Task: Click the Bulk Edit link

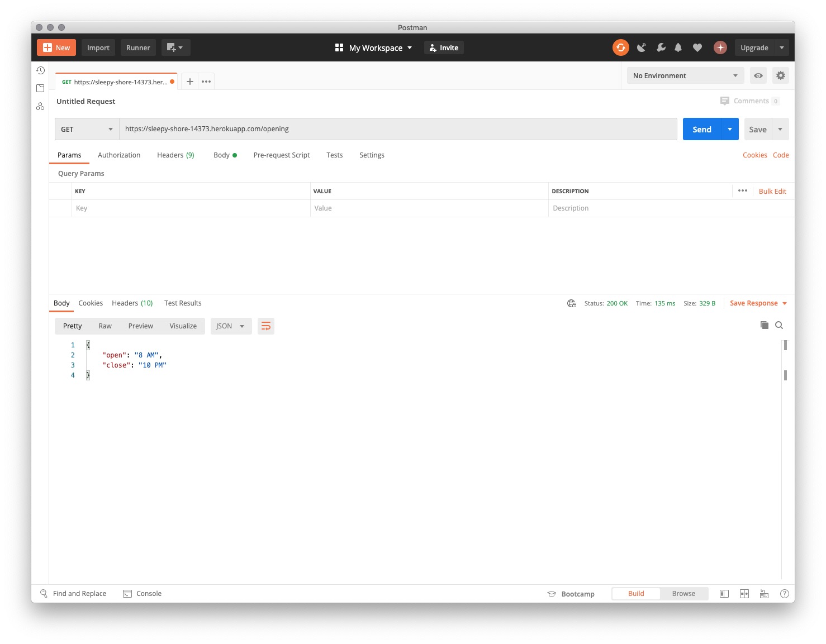Action: 772,191
